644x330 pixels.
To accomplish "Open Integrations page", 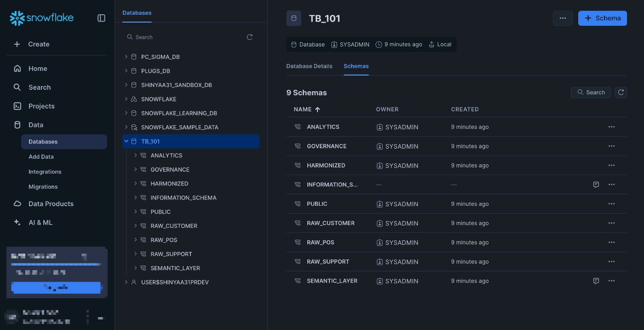I will coord(45,172).
